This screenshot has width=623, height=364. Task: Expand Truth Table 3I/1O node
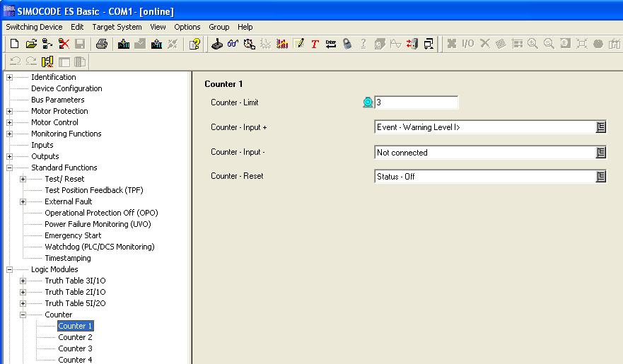[23, 281]
